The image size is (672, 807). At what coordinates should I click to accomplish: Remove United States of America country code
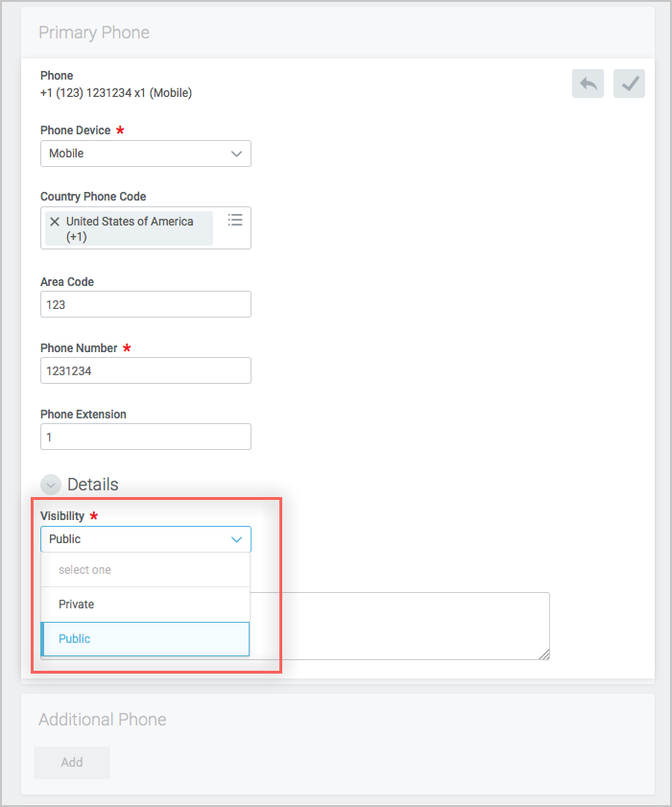point(55,222)
